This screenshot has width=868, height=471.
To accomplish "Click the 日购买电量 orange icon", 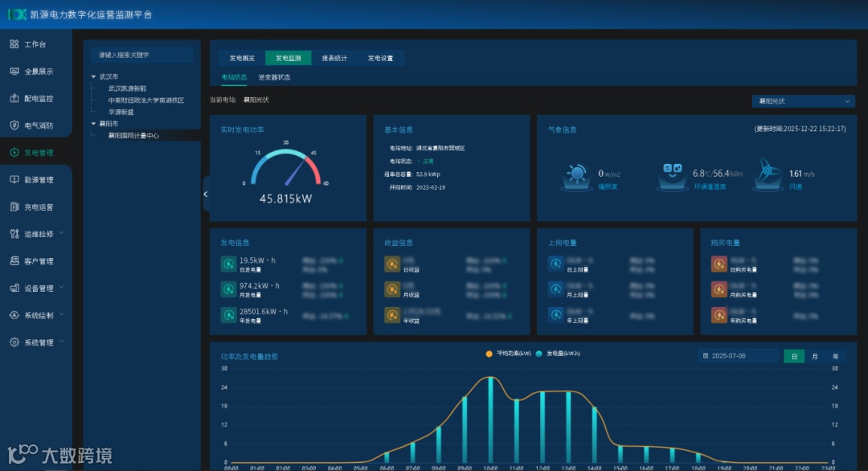I will point(719,264).
